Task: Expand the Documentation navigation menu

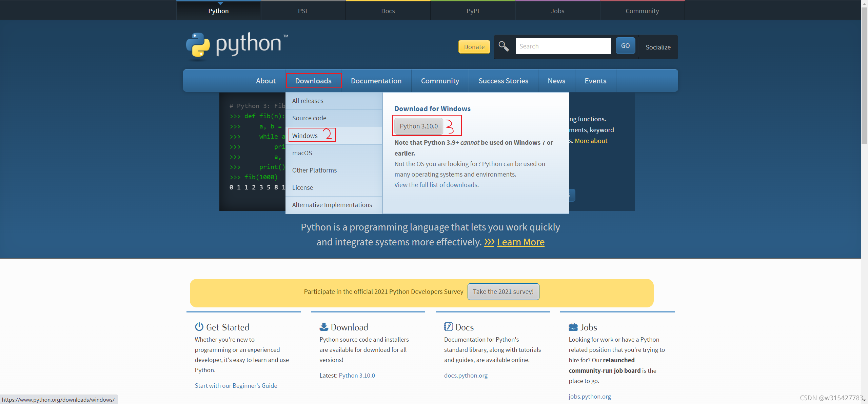Action: point(376,81)
